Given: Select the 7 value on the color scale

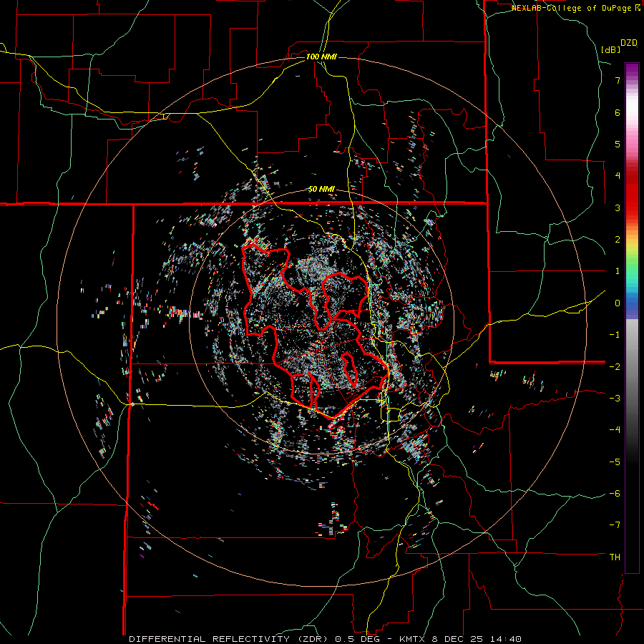Looking at the screenshot, I should (618, 80).
